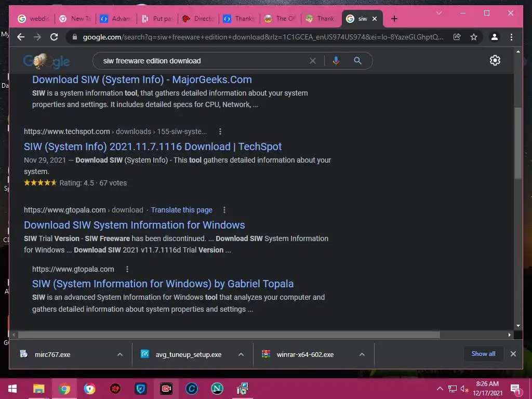The height and width of the screenshot is (399, 532).
Task: Switch to the New Tab tab
Action: tap(75, 19)
